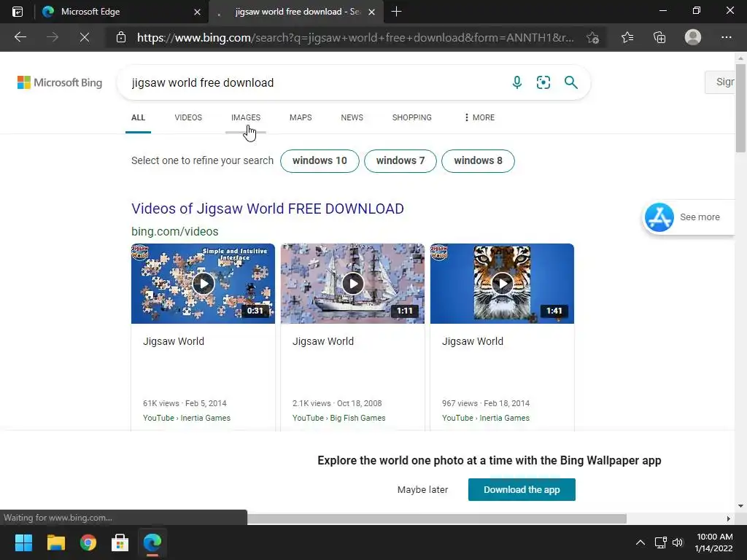747x560 pixels.
Task: Add this page to favorites star
Action: pyautogui.click(x=592, y=38)
